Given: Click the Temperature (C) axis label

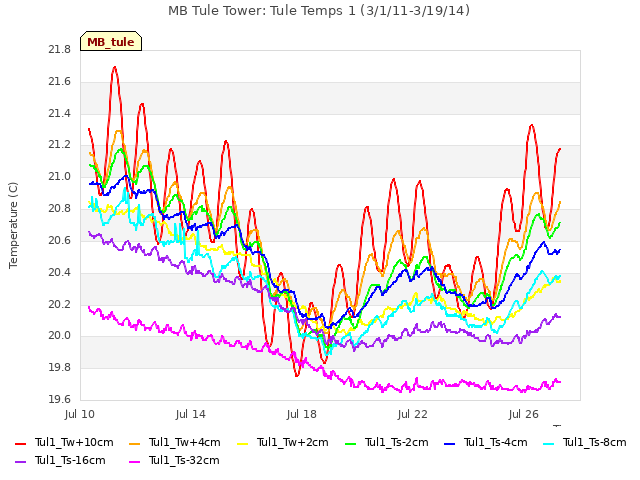Looking at the screenshot, I should point(13,225).
